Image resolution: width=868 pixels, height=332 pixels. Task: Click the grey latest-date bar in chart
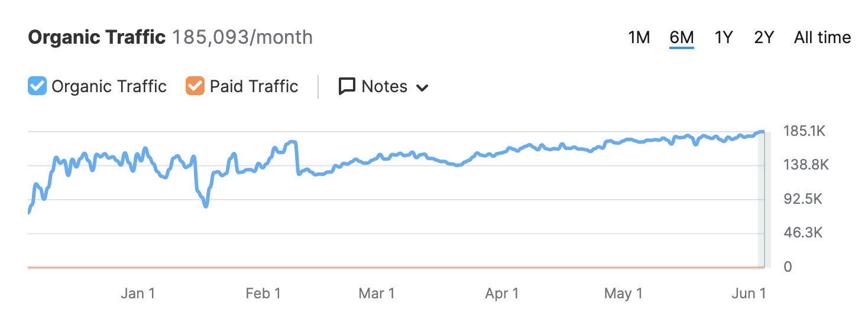[x=762, y=200]
